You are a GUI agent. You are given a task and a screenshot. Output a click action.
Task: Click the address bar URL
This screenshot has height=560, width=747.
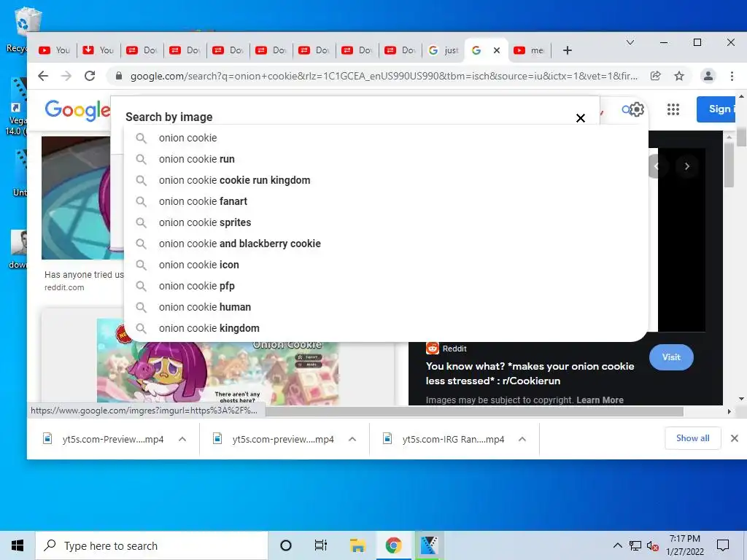pos(384,76)
